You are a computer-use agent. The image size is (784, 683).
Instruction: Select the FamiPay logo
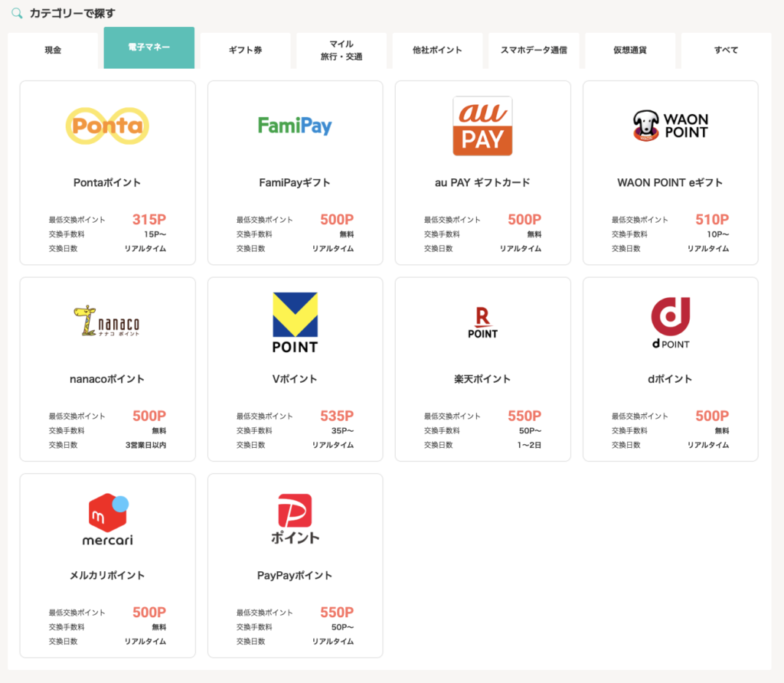coord(295,126)
